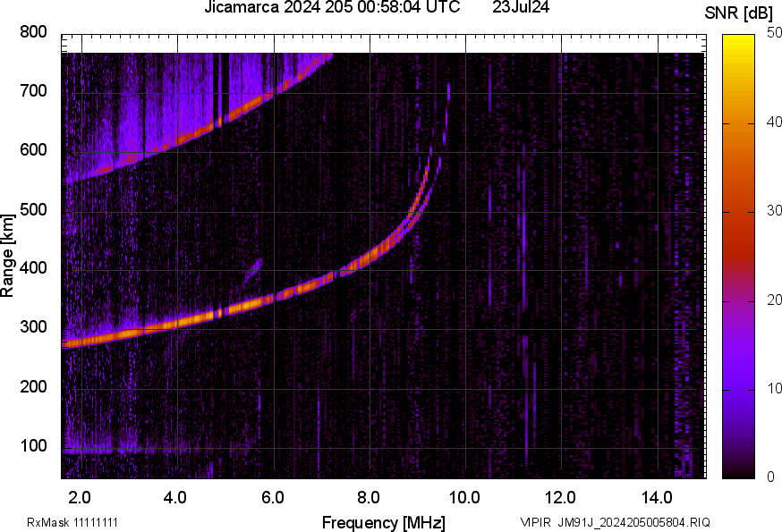Click the colorbar value '10'

[x=774, y=388]
